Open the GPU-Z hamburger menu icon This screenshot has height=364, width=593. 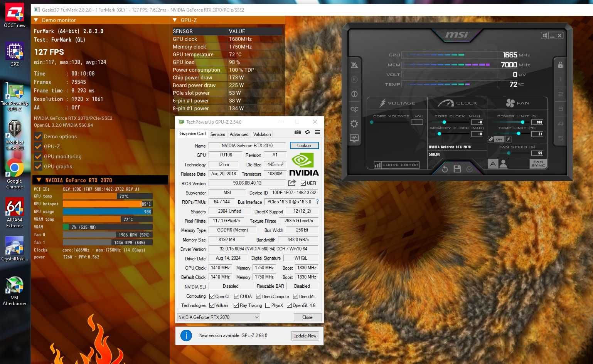317,132
